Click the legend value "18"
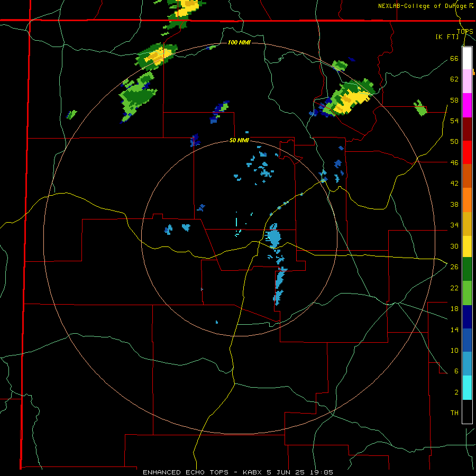The image size is (476, 476). click(x=454, y=309)
